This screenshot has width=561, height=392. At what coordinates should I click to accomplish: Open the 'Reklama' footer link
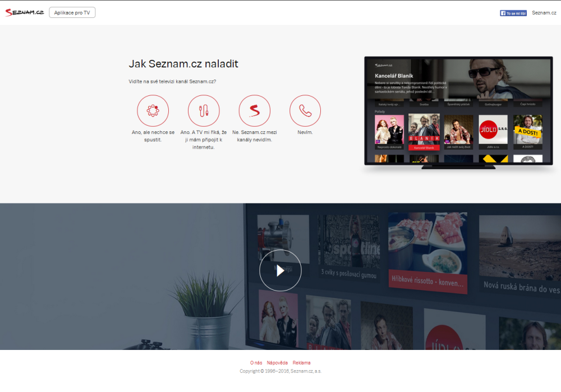[x=301, y=363]
